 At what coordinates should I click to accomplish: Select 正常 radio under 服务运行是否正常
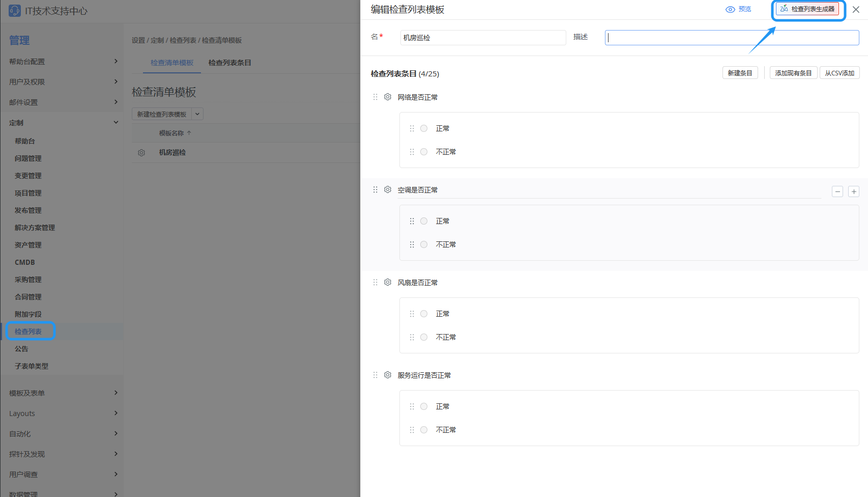click(424, 406)
